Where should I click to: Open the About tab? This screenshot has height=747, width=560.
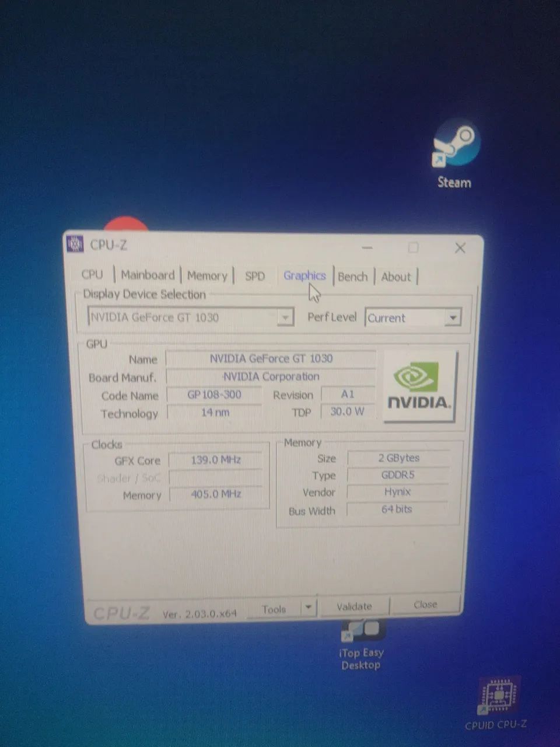(x=396, y=277)
